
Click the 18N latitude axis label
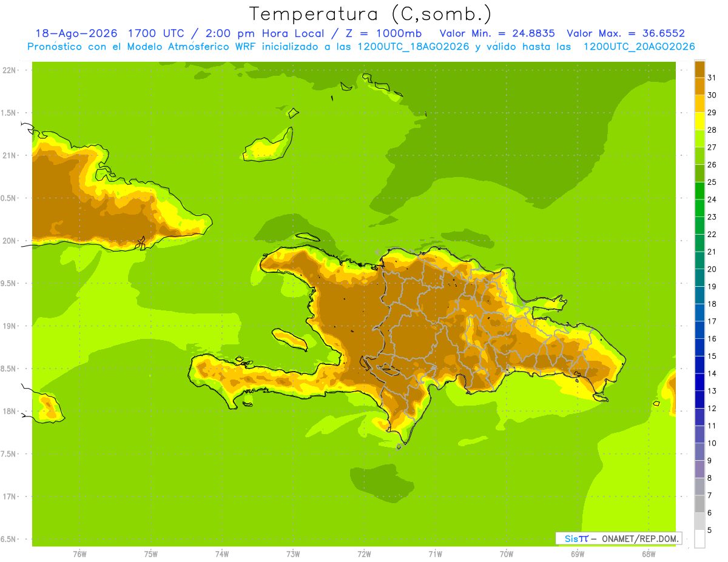pos(10,411)
